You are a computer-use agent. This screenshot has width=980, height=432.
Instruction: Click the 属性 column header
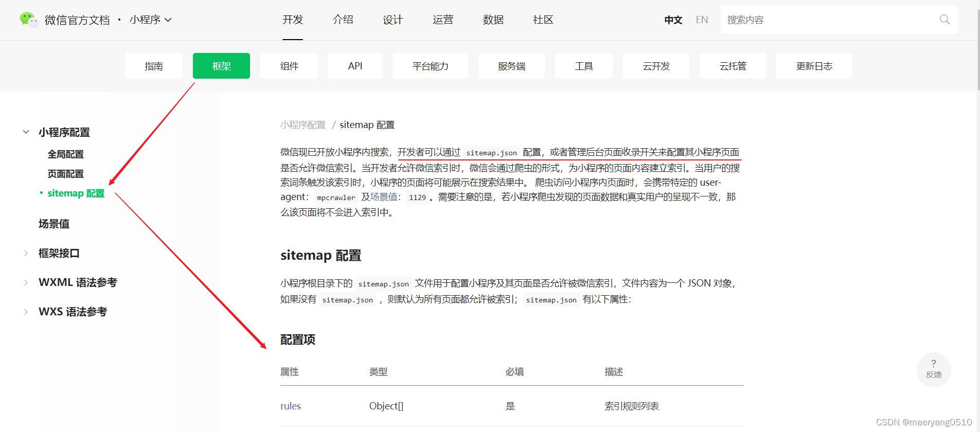pos(290,372)
